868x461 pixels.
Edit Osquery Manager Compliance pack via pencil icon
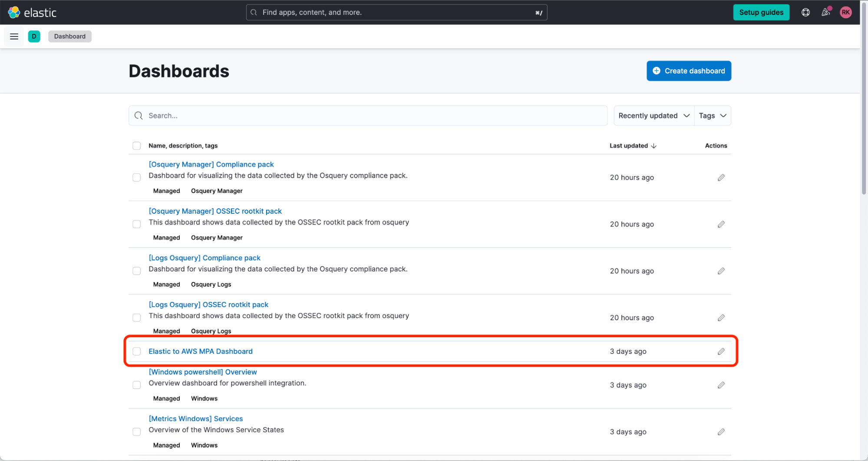pos(721,177)
